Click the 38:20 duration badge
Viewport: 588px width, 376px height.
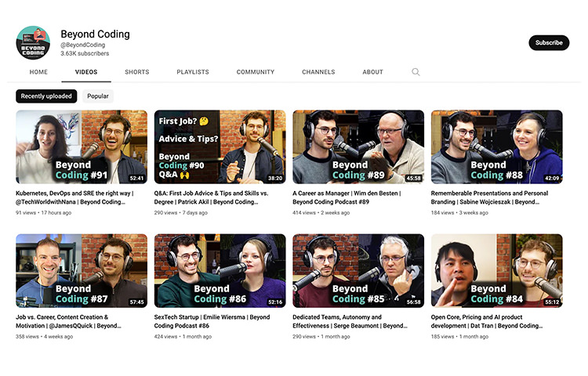[x=275, y=179]
